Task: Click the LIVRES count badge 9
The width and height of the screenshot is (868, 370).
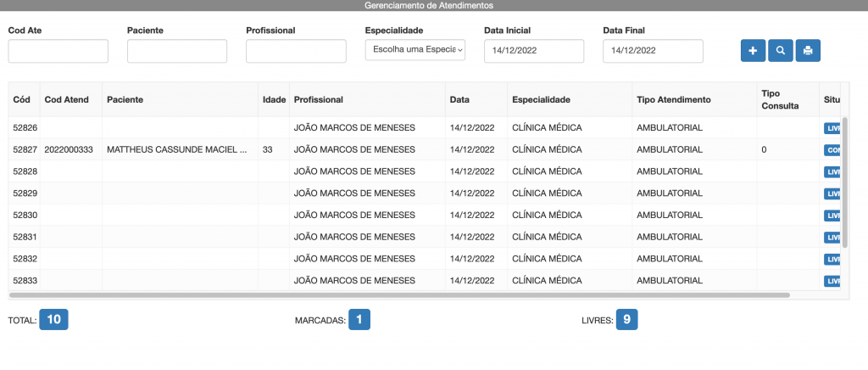Action: pos(626,320)
